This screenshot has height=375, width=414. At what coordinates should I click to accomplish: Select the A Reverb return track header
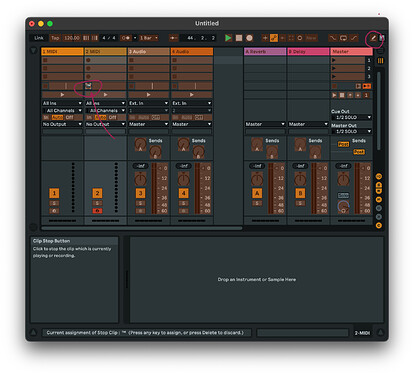(x=265, y=52)
